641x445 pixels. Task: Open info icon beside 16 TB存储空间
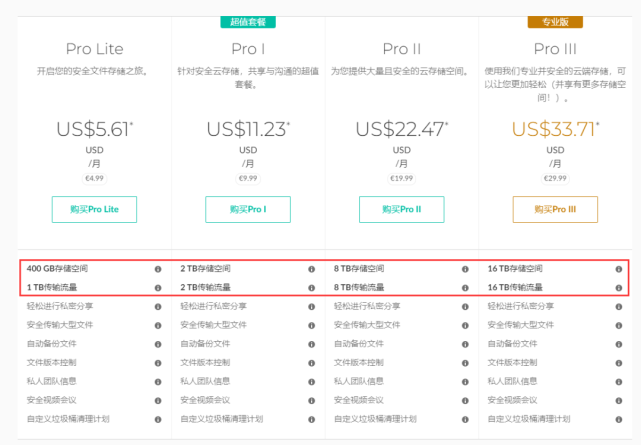(x=619, y=269)
